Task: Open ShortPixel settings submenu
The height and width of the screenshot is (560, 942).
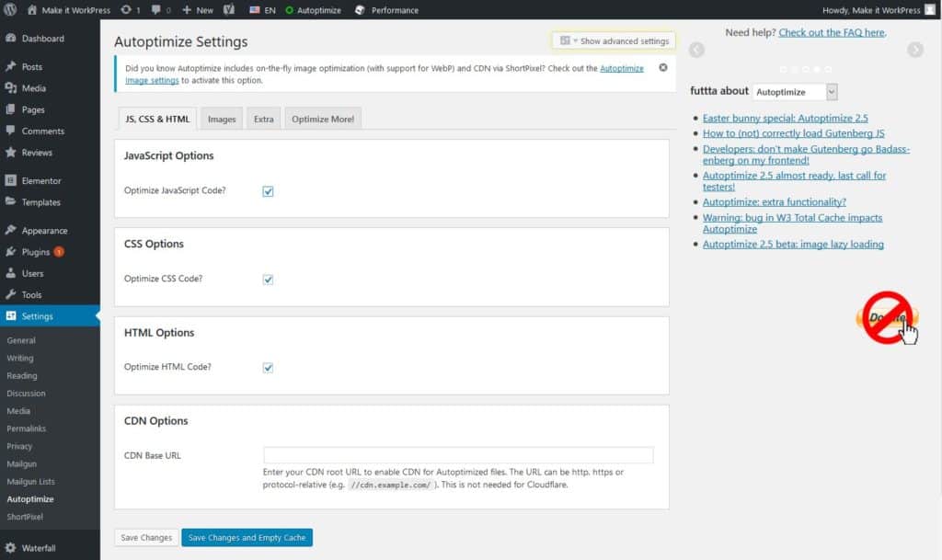Action: (x=25, y=517)
